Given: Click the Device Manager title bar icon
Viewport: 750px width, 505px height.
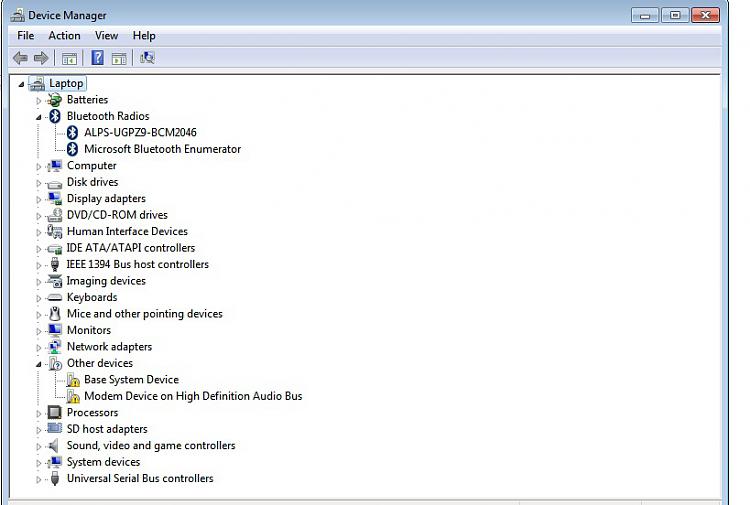Looking at the screenshot, I should pos(17,15).
